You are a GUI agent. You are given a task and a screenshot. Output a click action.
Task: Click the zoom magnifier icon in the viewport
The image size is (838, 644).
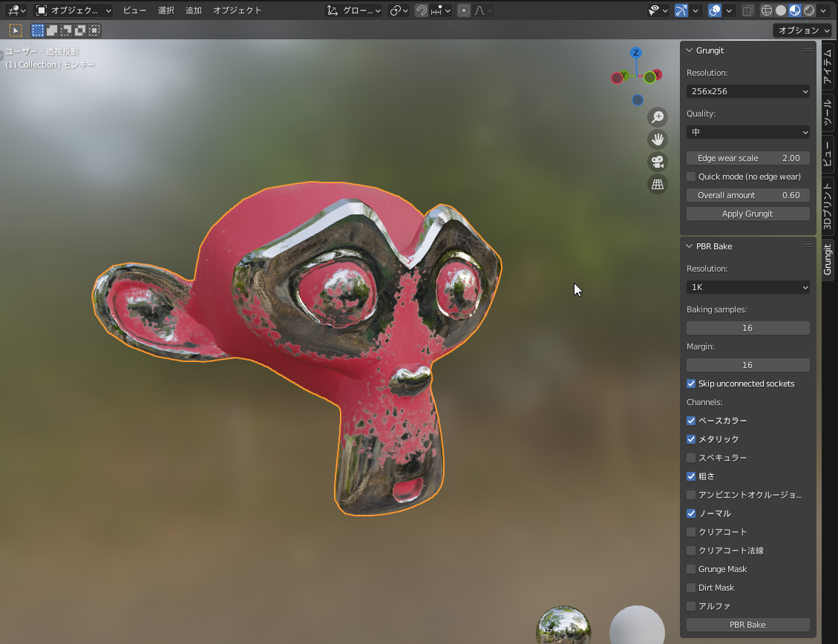coord(658,116)
